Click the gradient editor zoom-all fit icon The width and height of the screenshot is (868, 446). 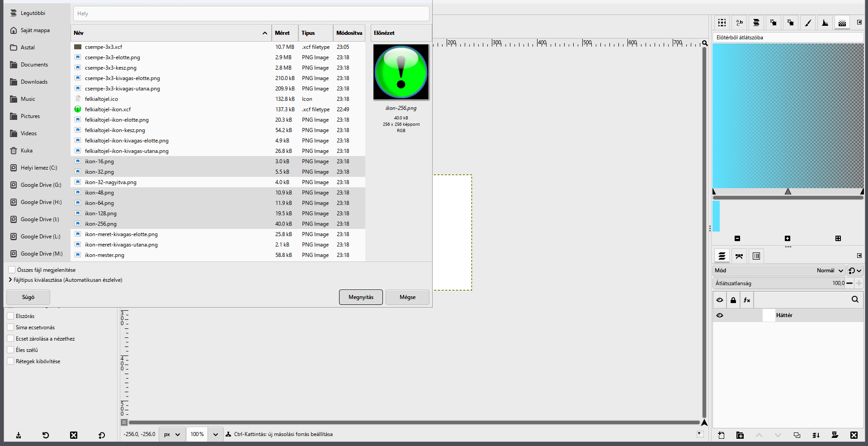[x=838, y=238]
